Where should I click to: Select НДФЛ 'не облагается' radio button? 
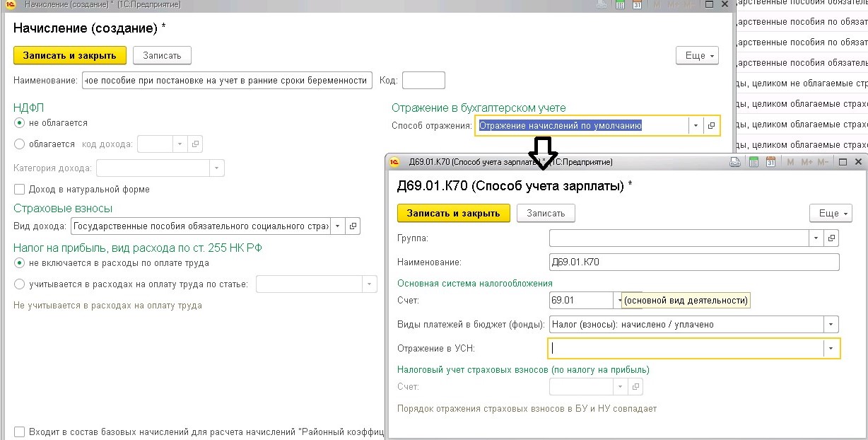[19, 123]
